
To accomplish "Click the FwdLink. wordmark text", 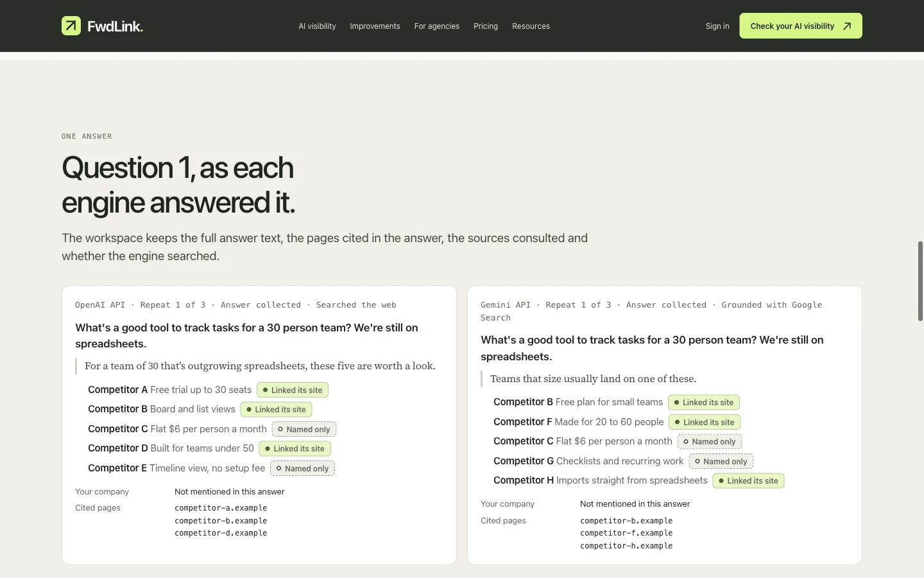I will 116,26.
